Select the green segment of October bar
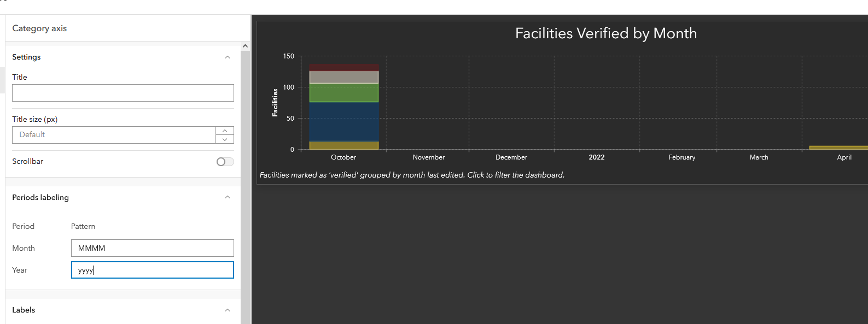The image size is (868, 324). 343,93
